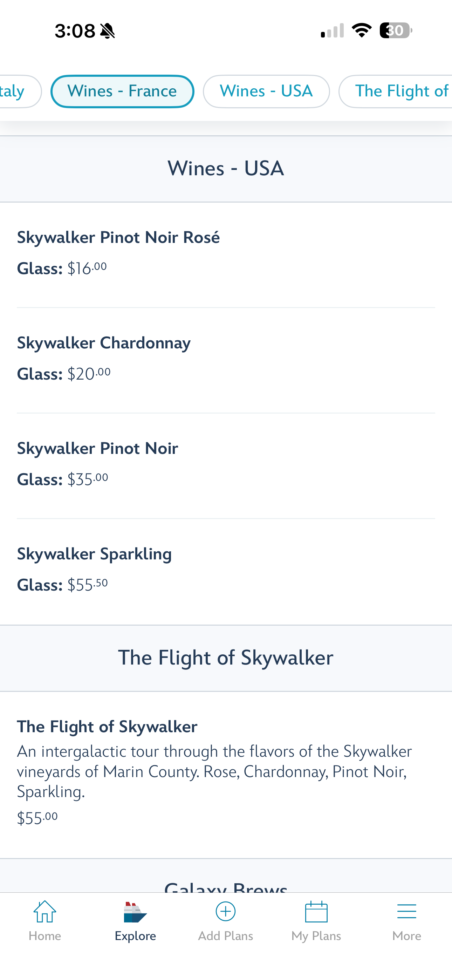
Task: Open the Explore ship icon
Action: tap(135, 912)
